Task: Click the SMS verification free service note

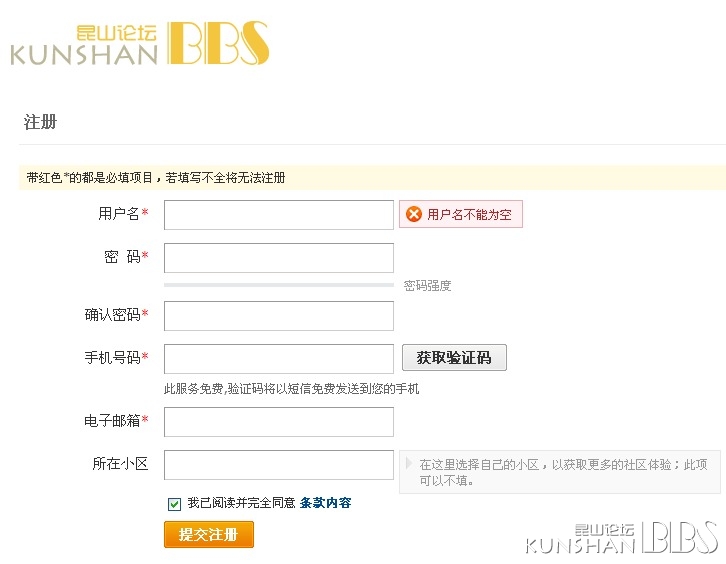Action: [291, 389]
